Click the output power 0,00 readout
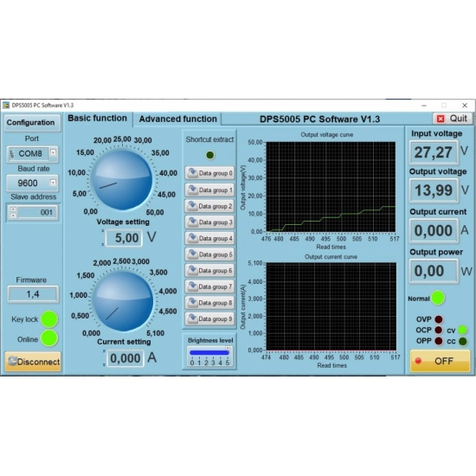 click(434, 271)
